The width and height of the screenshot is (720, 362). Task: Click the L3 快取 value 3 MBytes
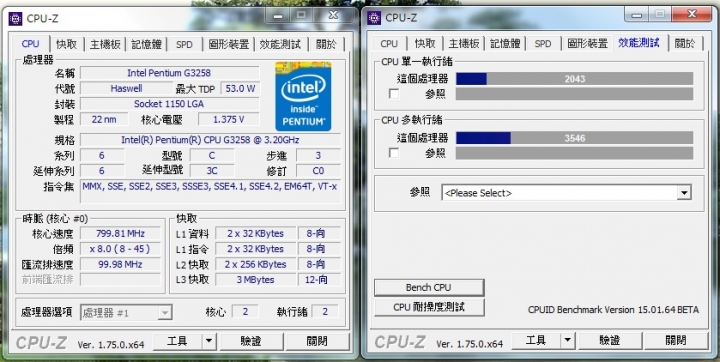pos(256,279)
